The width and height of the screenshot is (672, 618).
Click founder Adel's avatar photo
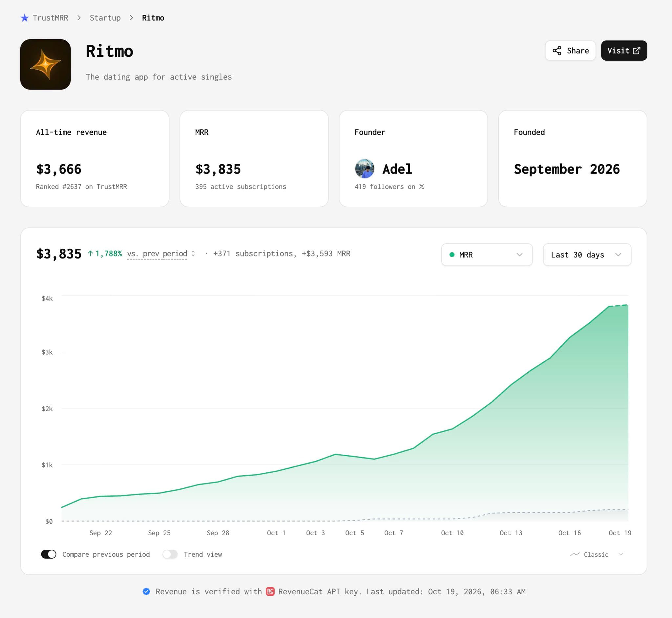[x=364, y=169]
